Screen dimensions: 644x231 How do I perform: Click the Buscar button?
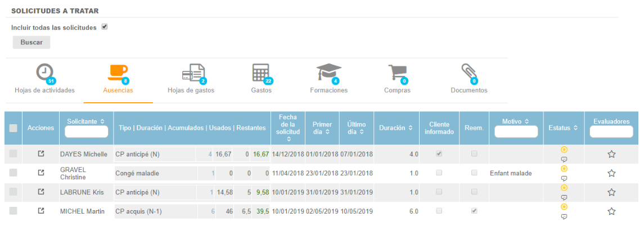tap(31, 42)
